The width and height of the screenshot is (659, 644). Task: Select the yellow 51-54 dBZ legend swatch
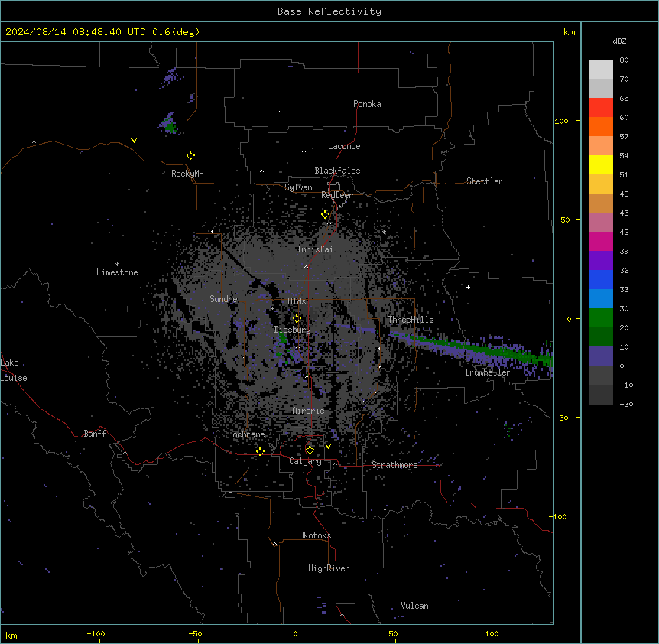coord(601,165)
